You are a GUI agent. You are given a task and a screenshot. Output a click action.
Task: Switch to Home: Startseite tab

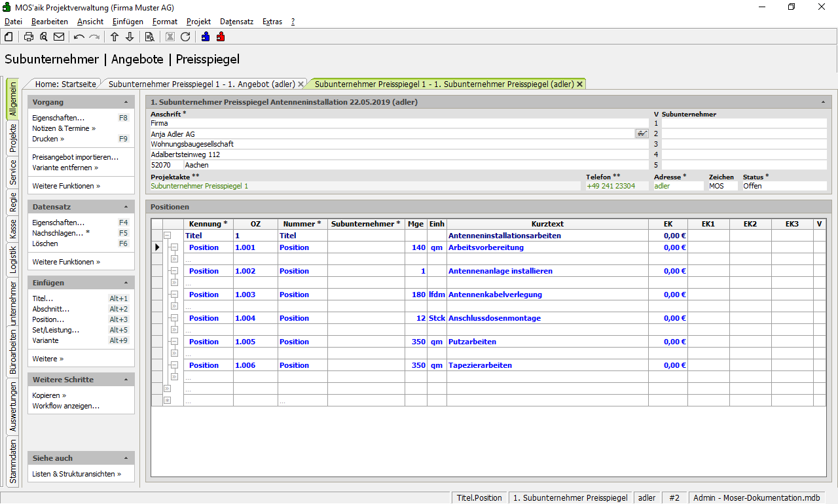(x=65, y=84)
